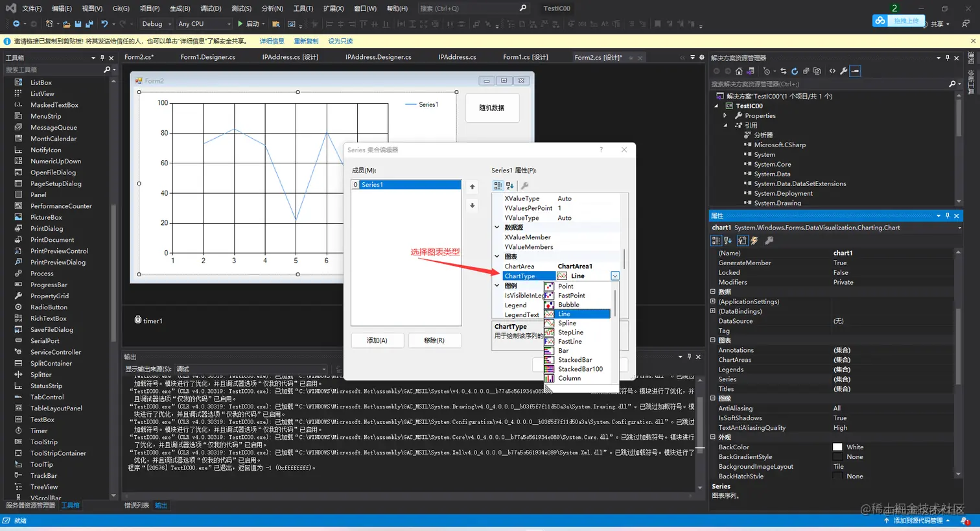Collapse the 数据源 property category

(x=497, y=228)
